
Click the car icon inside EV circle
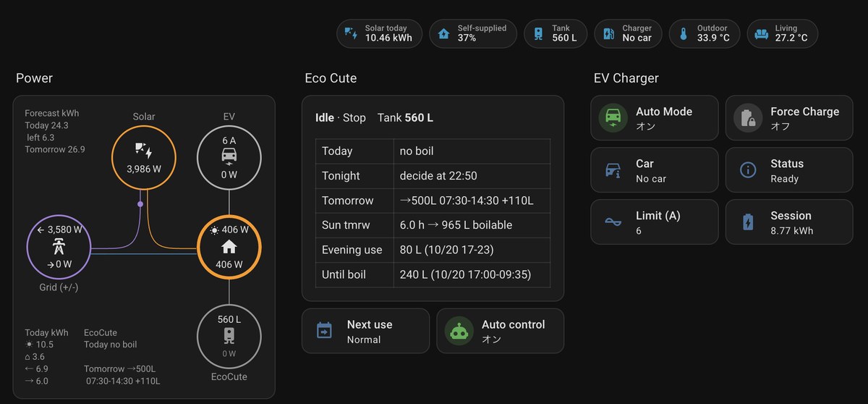tap(229, 157)
